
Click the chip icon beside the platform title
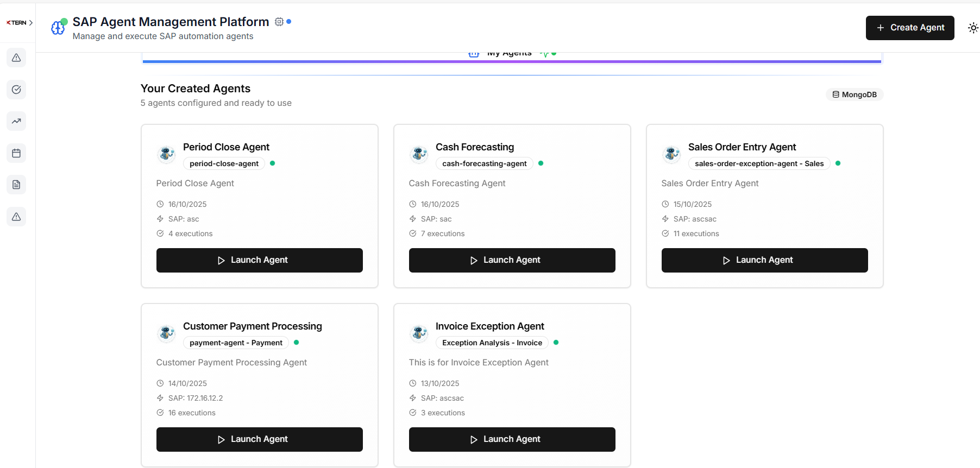(279, 22)
